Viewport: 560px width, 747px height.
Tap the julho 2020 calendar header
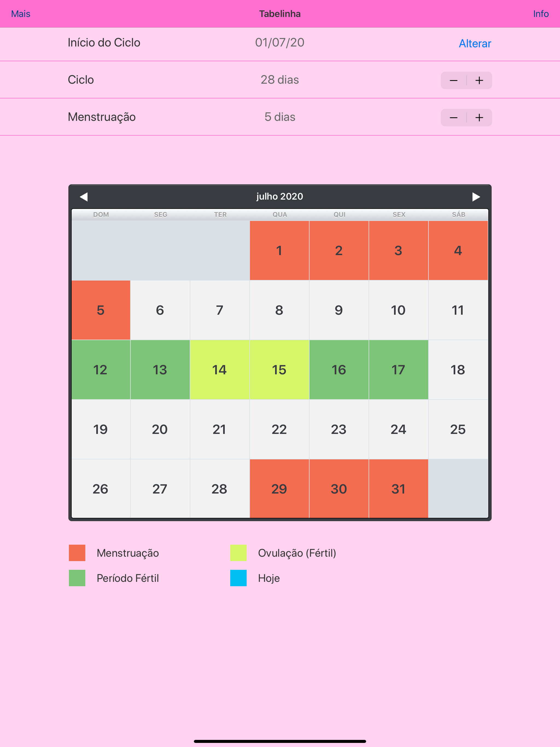point(280,197)
